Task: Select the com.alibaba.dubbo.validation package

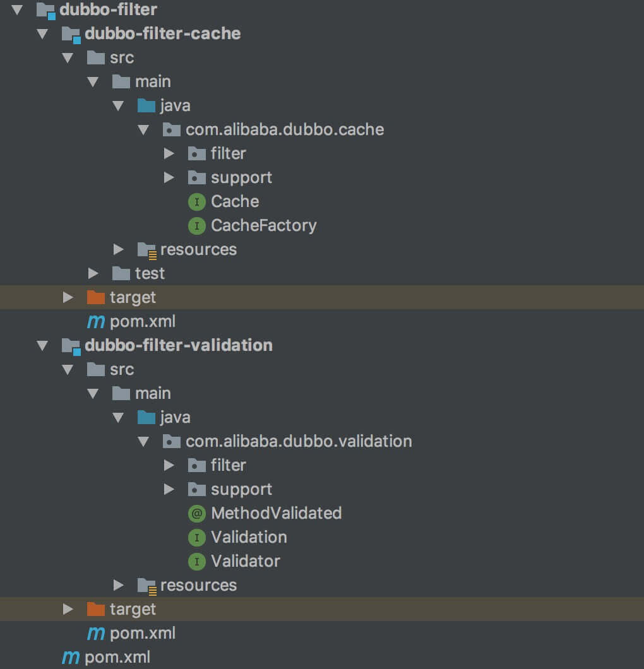Action: pos(299,442)
